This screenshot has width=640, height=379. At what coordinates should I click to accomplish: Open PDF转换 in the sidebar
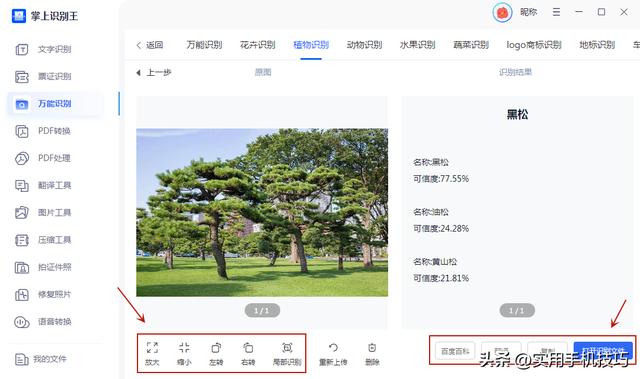43,131
